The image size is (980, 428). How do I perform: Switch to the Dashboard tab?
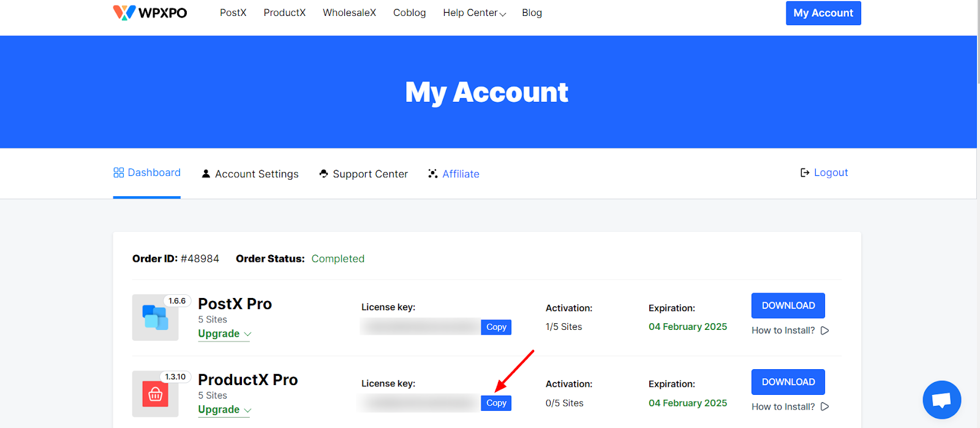[x=147, y=173]
